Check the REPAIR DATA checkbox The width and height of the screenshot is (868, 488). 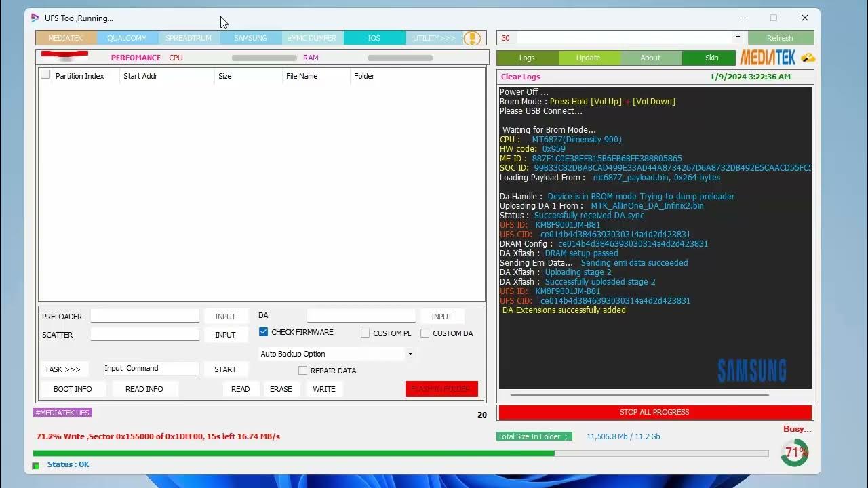(303, 371)
